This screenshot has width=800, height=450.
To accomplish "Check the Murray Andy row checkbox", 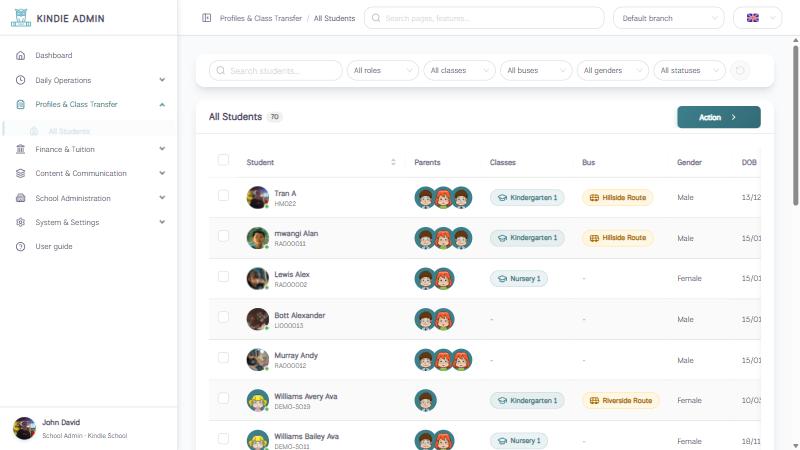I will (223, 358).
